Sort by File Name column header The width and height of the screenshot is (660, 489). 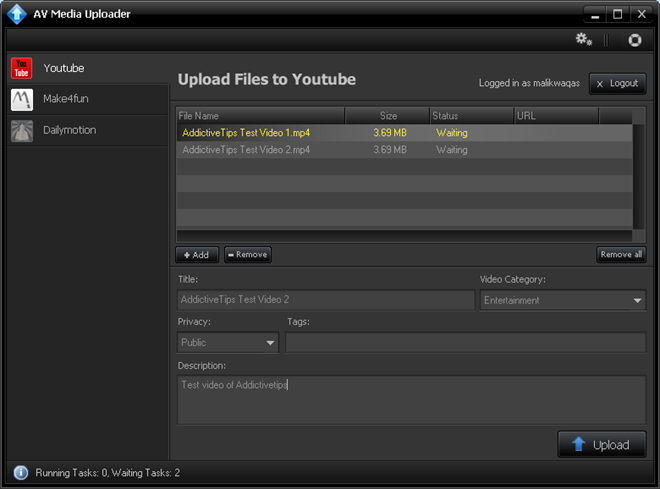coord(261,116)
